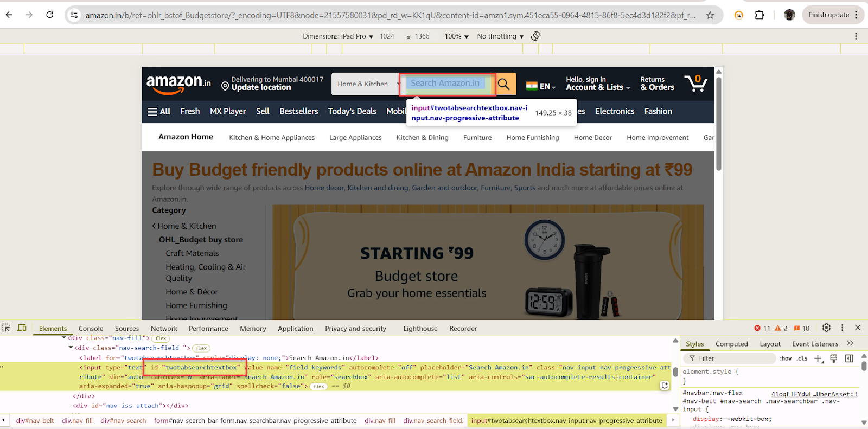
Task: Click the Styles Filter field
Action: tap(730, 358)
